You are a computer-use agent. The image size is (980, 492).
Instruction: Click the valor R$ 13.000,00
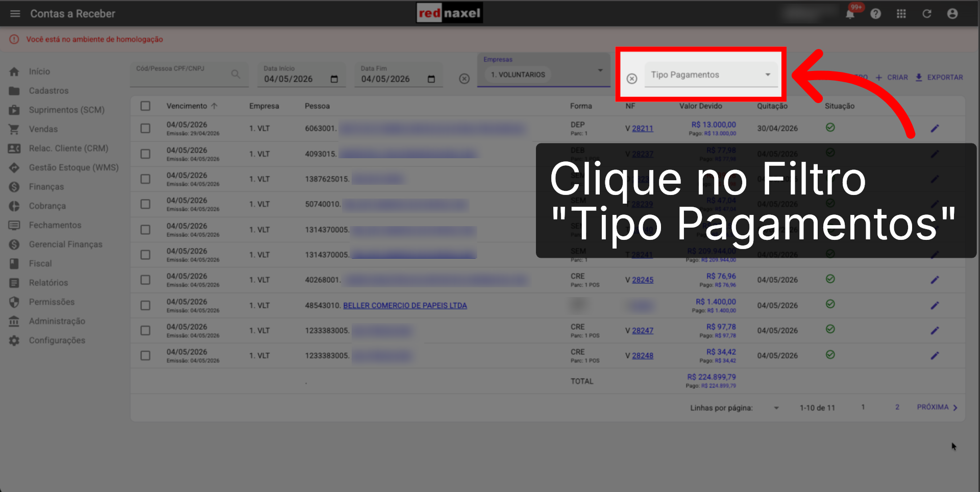[714, 125]
